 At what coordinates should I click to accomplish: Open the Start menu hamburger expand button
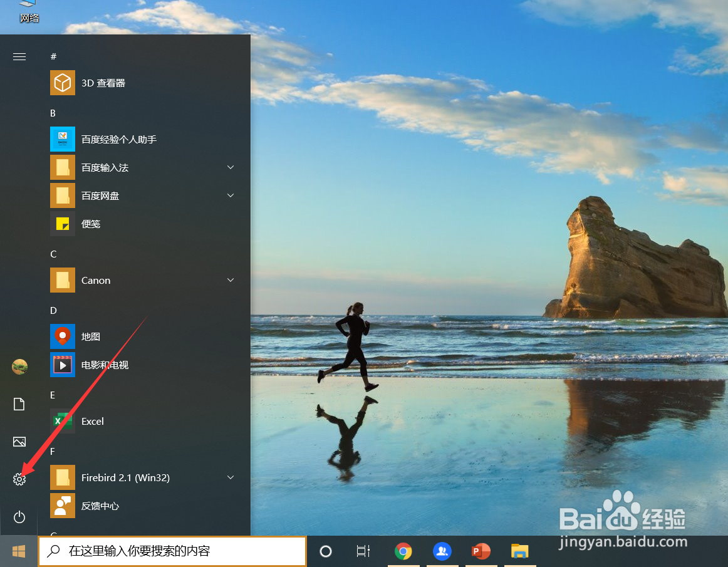19,56
